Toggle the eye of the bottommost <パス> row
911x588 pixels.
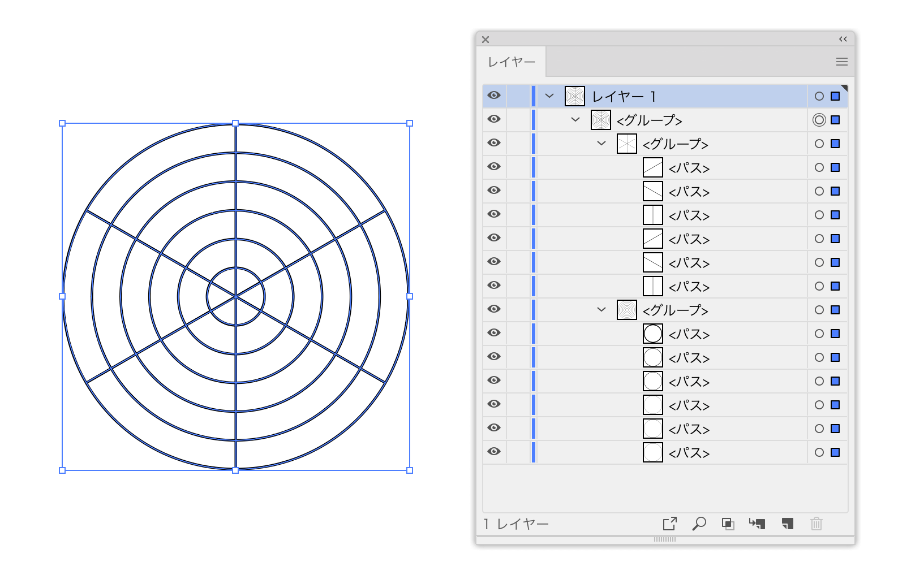pos(494,451)
